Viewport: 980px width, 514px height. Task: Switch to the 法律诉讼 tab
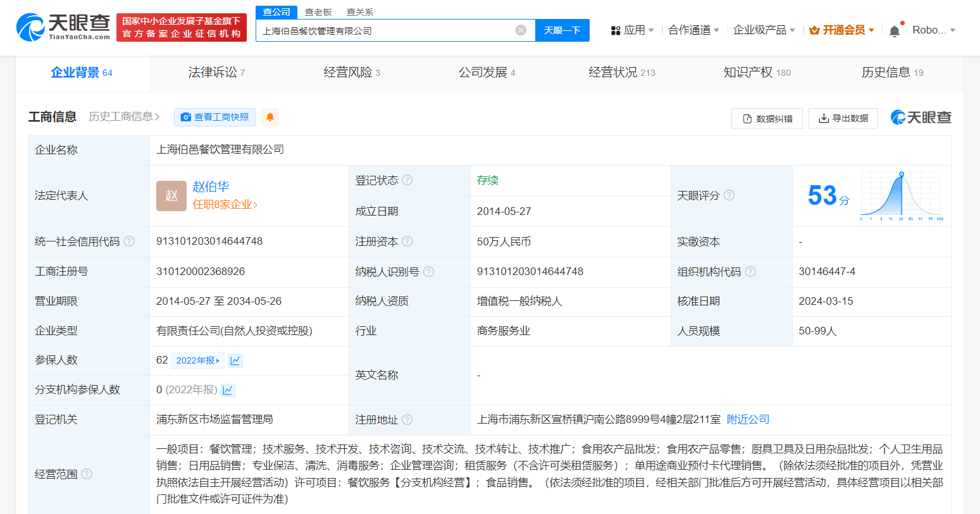tap(210, 72)
